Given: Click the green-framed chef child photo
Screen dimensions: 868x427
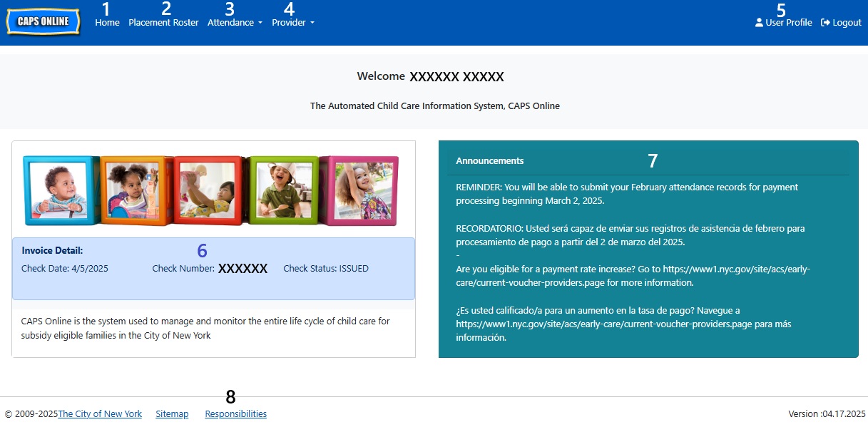Looking at the screenshot, I should point(283,190).
